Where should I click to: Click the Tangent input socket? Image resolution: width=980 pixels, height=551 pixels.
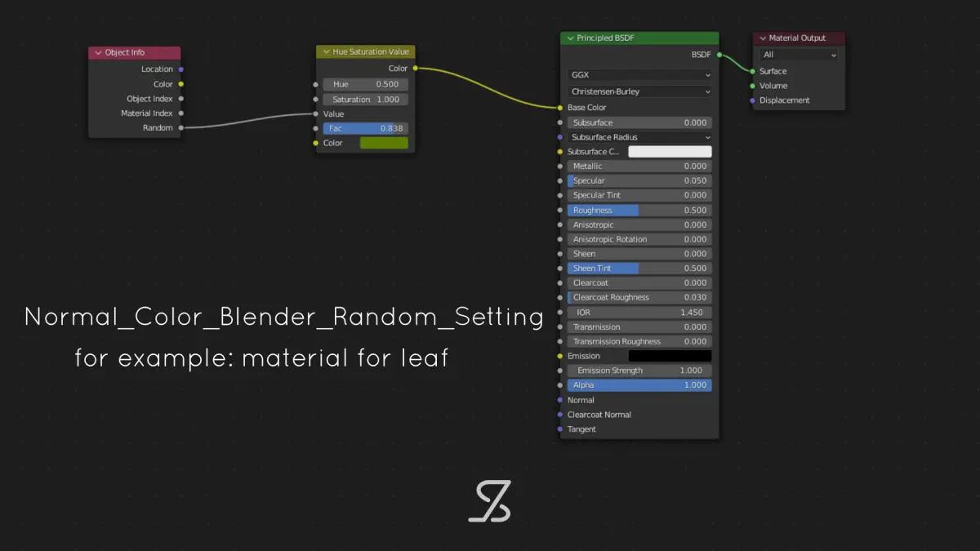[x=559, y=429]
